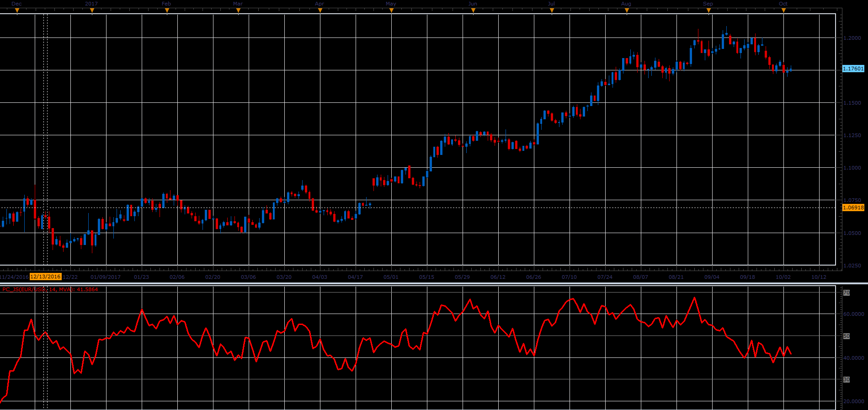The width and height of the screenshot is (868, 410).
Task: Click the 60.0000 level on indicator axis
Action: point(854,314)
